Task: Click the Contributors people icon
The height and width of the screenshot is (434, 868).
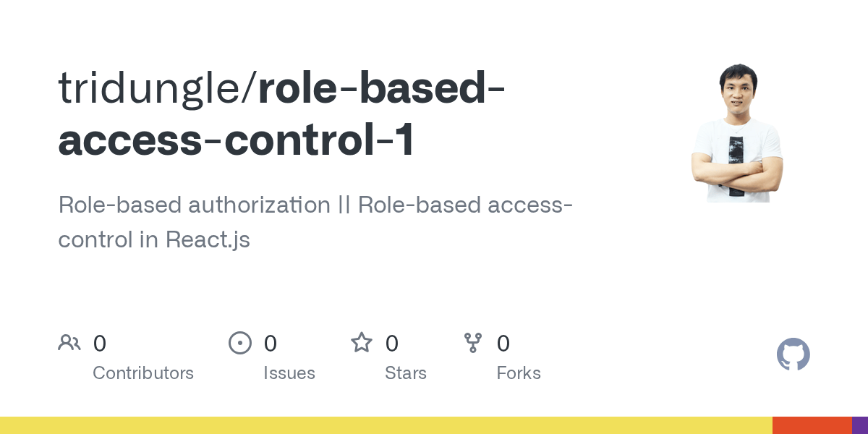Action: [69, 343]
